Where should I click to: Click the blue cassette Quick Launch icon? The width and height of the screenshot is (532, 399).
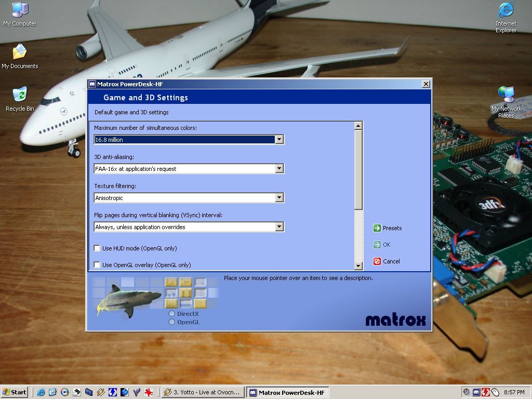coord(88,392)
